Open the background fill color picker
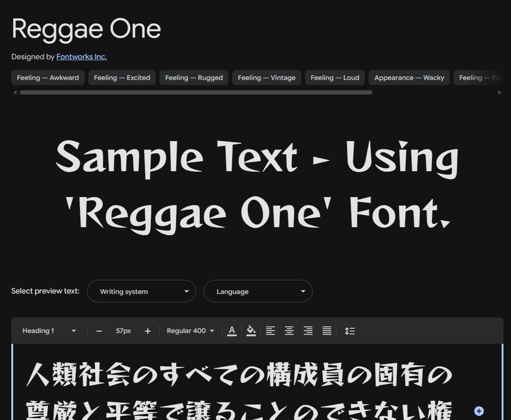The image size is (511, 420). (251, 331)
